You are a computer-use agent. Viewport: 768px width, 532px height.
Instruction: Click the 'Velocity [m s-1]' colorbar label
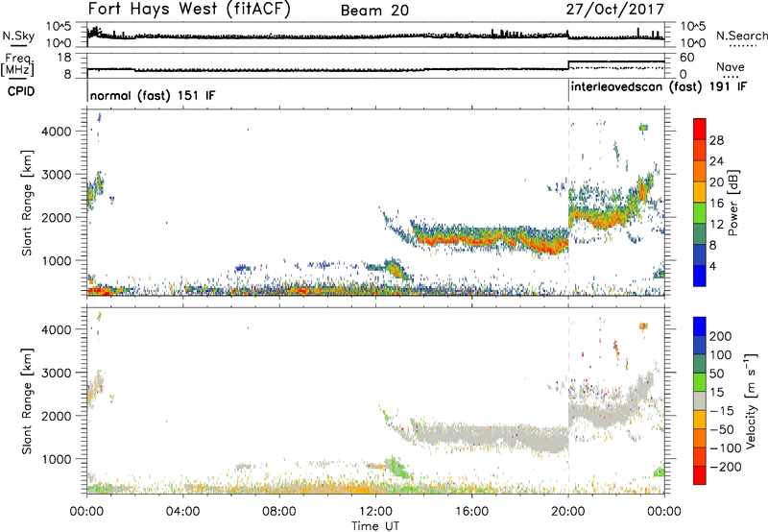[751, 400]
